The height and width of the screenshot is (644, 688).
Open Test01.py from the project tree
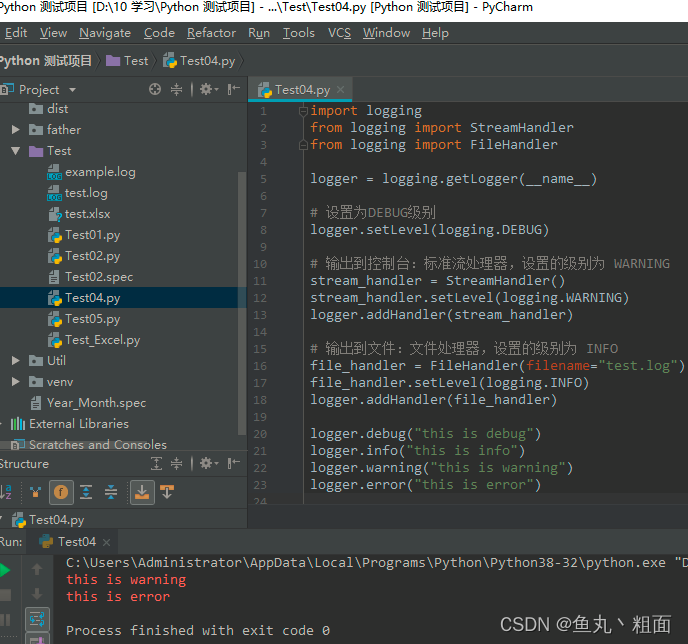pos(84,235)
